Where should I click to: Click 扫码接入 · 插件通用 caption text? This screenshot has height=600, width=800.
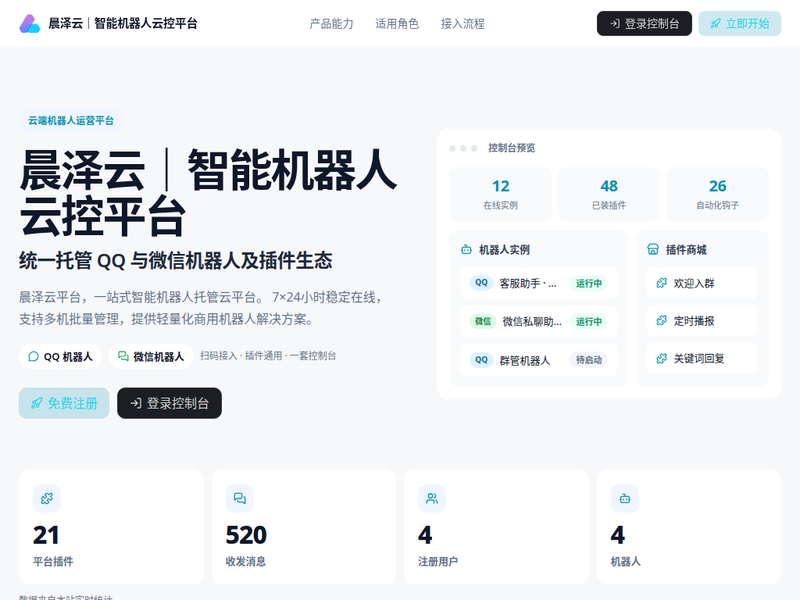tap(268, 356)
